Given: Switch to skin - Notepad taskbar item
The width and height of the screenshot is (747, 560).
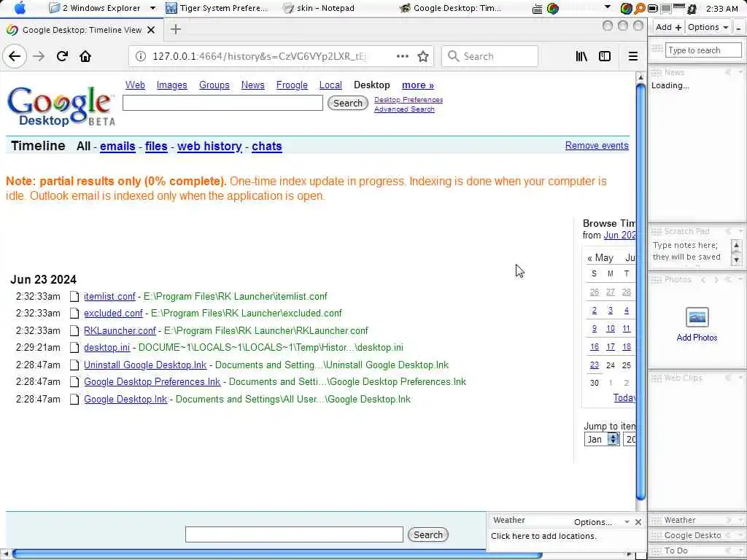Looking at the screenshot, I should pos(319,8).
